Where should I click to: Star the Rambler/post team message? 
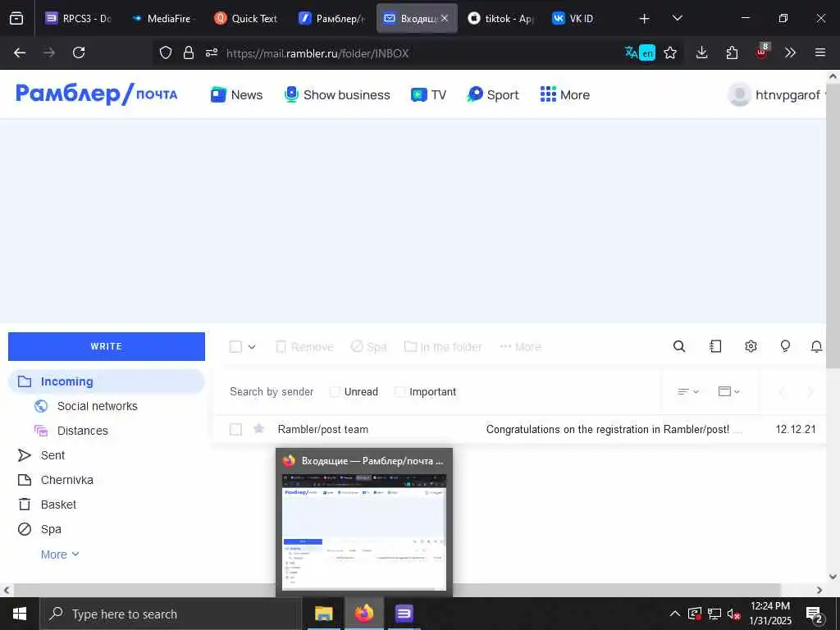tap(258, 428)
